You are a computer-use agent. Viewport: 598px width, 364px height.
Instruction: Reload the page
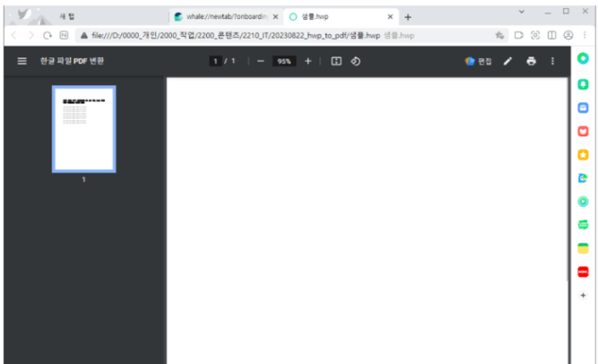point(48,36)
